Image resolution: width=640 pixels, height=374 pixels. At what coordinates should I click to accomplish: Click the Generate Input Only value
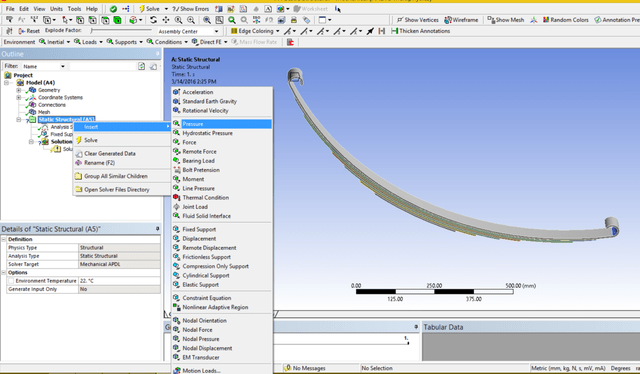(x=119, y=289)
